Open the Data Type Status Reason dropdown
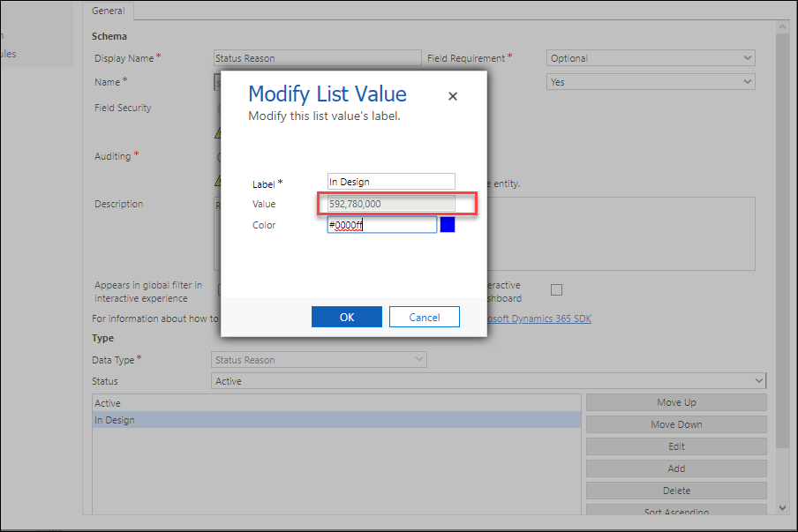The height and width of the screenshot is (532, 798). tap(319, 360)
